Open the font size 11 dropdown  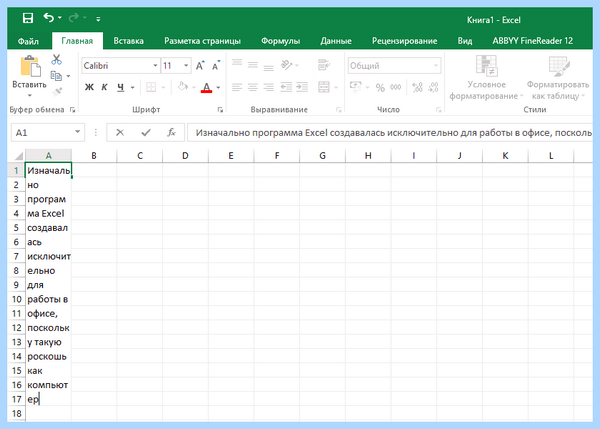(x=186, y=66)
